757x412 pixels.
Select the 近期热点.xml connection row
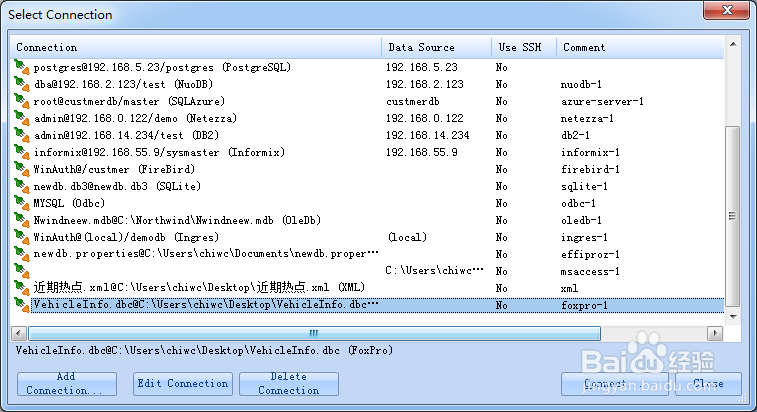coord(199,288)
